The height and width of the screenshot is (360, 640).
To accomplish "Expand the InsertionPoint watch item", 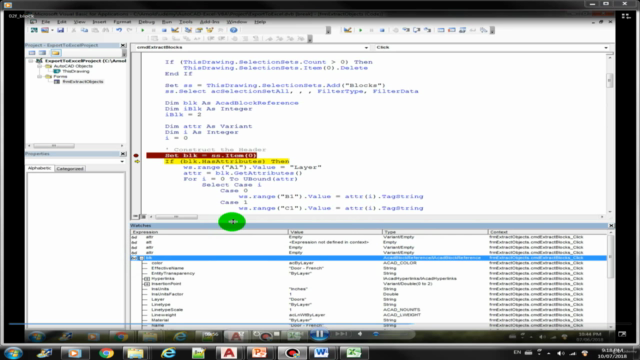I will point(147,284).
